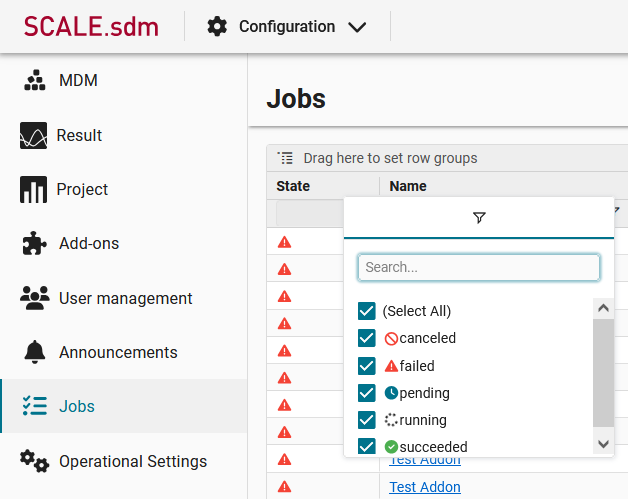Click the pending clock icon
The width and height of the screenshot is (628, 499).
[x=391, y=393]
